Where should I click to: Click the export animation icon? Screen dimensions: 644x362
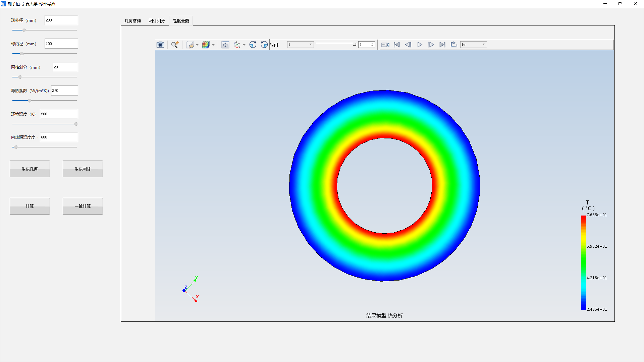[454, 45]
